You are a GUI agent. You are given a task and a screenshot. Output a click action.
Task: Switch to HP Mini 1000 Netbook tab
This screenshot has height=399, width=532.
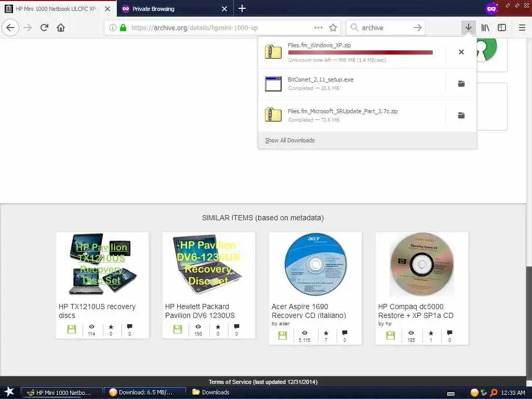coord(58,9)
